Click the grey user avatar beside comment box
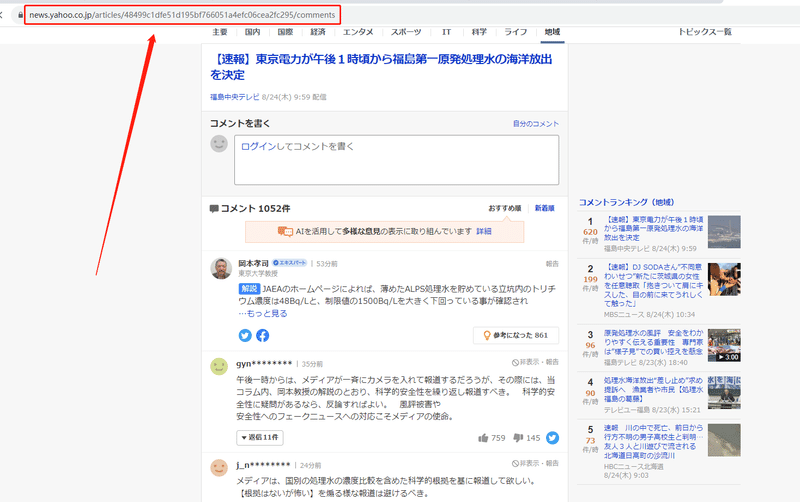This screenshot has width=800, height=502. 219,143
